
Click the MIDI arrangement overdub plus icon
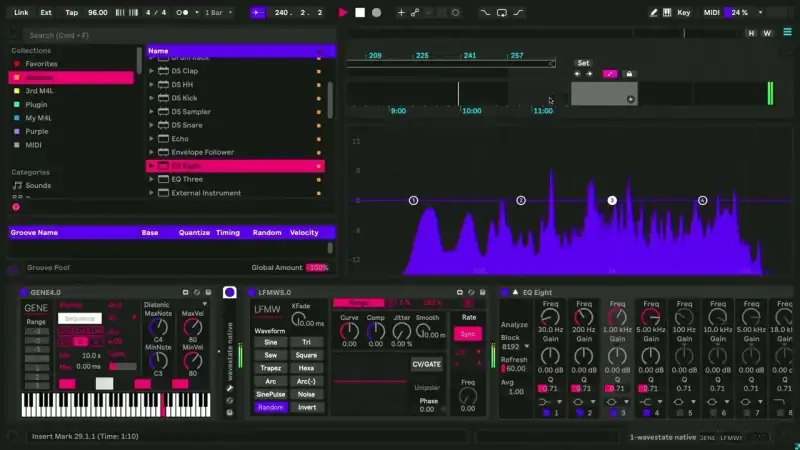tap(401, 13)
